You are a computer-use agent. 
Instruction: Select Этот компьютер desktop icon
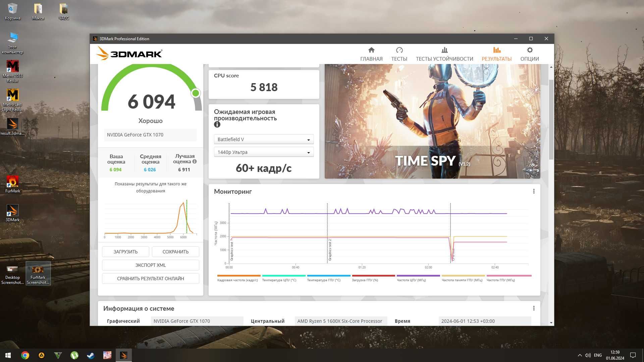coord(13,43)
